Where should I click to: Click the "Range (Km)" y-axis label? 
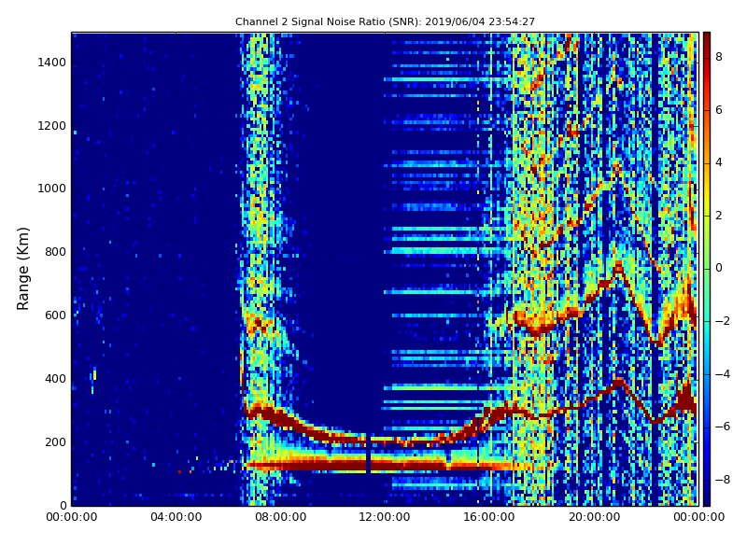click(22, 269)
